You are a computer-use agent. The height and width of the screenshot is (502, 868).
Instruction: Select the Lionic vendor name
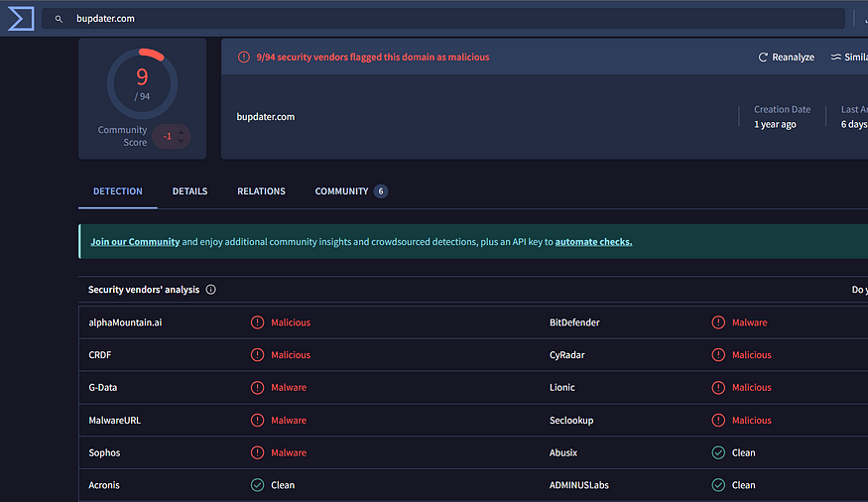pyautogui.click(x=561, y=388)
